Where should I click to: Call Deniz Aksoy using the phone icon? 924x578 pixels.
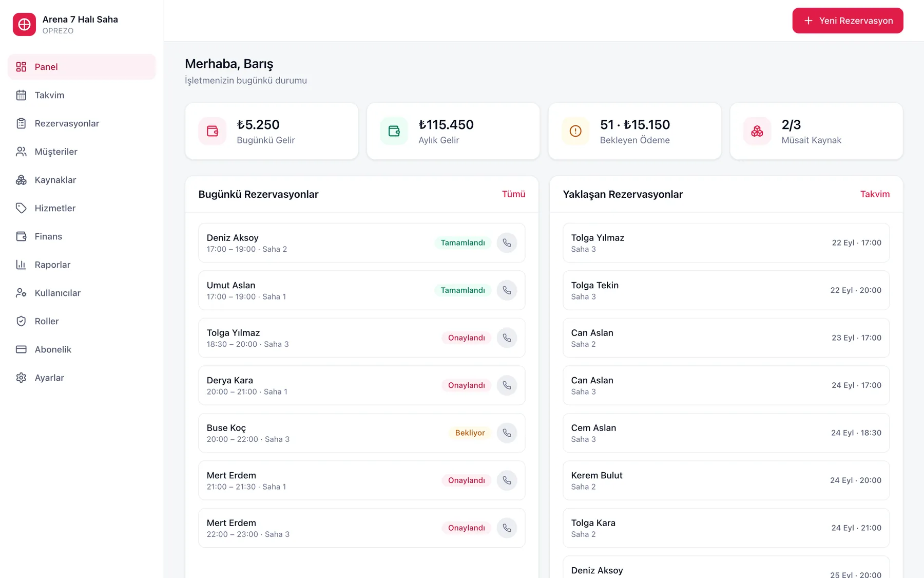tap(507, 243)
